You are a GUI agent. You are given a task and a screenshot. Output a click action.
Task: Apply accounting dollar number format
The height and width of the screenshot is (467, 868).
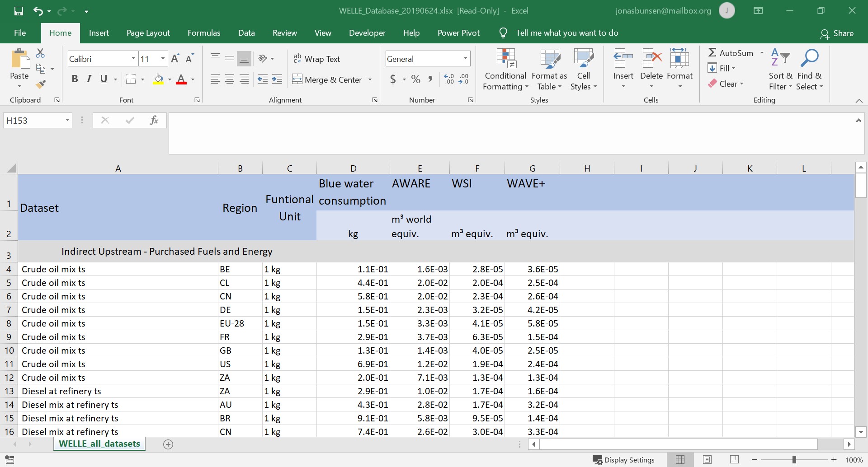tap(393, 79)
